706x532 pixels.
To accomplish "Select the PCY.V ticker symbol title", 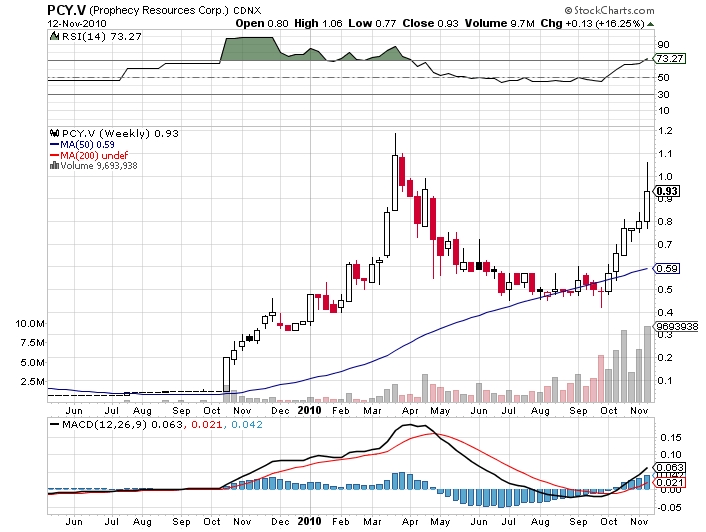I will [x=67, y=9].
